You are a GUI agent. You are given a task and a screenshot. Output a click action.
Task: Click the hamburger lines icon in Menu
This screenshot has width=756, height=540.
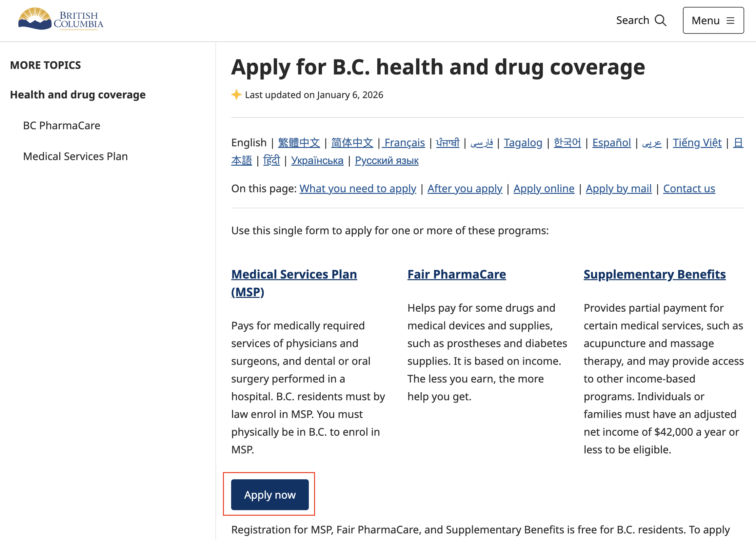click(730, 21)
